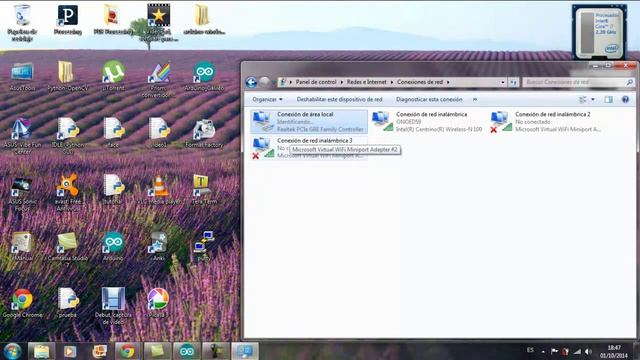
Task: Select the VLC media player shortcut
Action: 159,190
